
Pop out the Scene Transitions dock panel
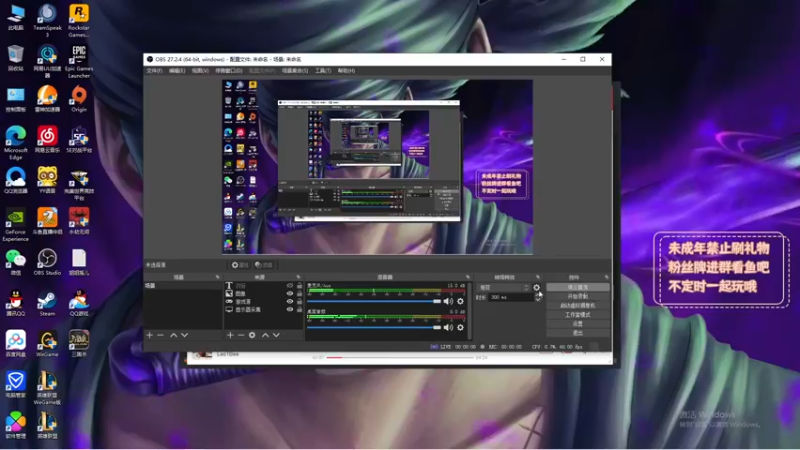[537, 277]
